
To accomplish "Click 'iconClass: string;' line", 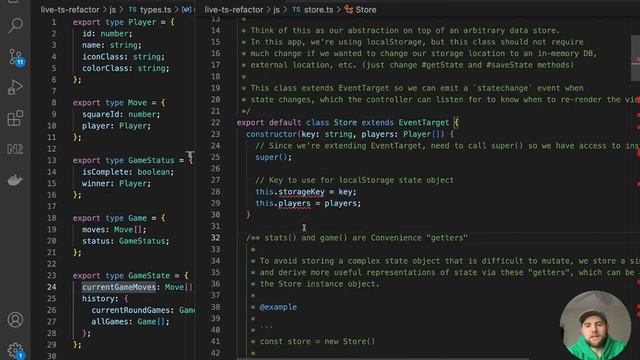I will pos(123,57).
